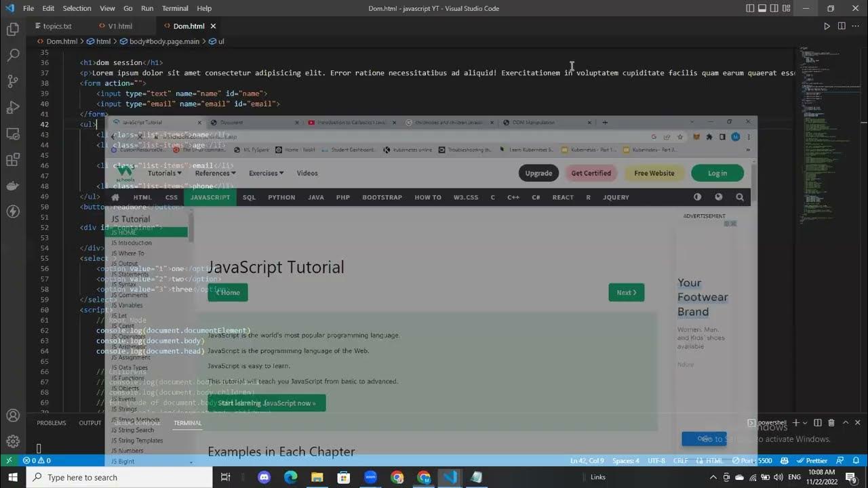The height and width of the screenshot is (488, 868).
Task: Open File Explorer from the taskbar
Action: pyautogui.click(x=317, y=477)
